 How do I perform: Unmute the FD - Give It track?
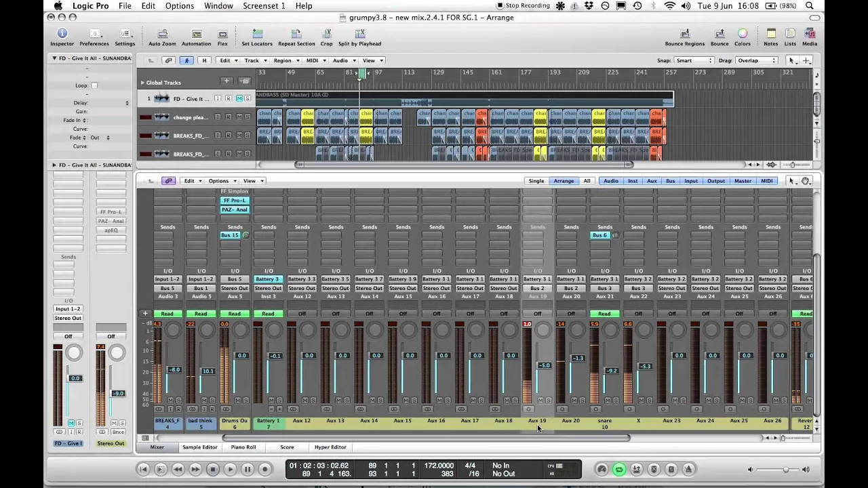[x=239, y=99]
